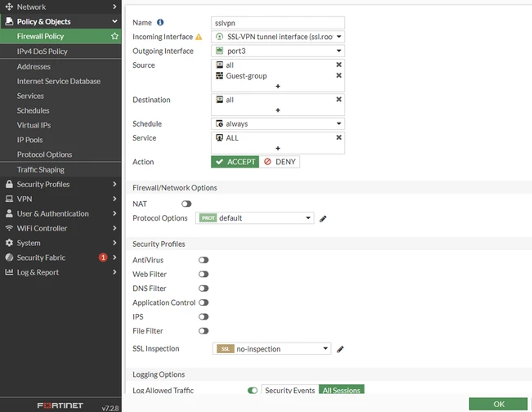Click the Name input field
This screenshot has height=412, width=532.
pyautogui.click(x=278, y=23)
